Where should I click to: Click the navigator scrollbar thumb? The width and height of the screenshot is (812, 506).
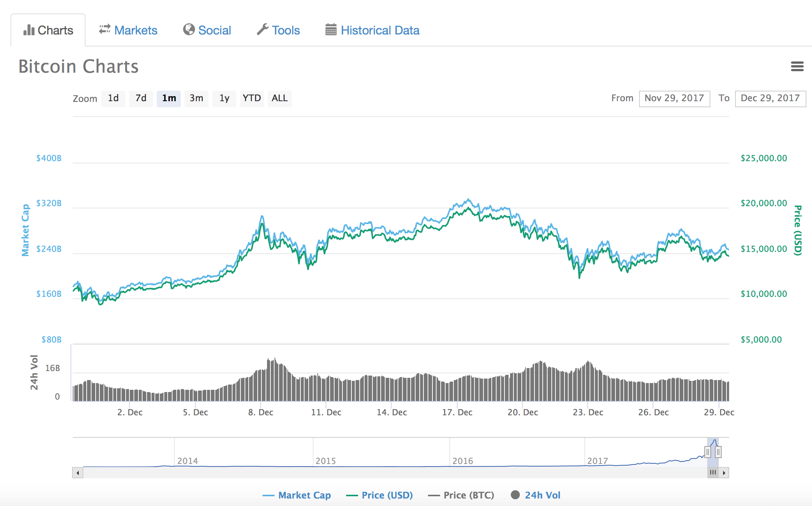(x=713, y=473)
